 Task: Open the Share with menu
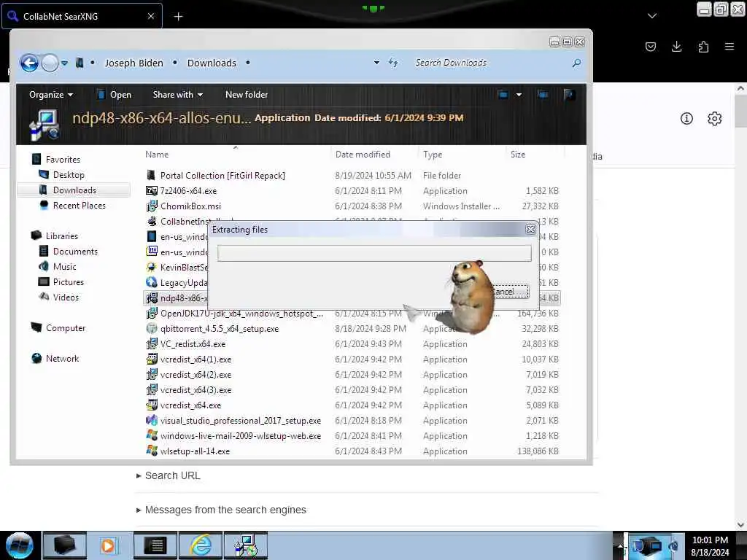[x=178, y=95]
